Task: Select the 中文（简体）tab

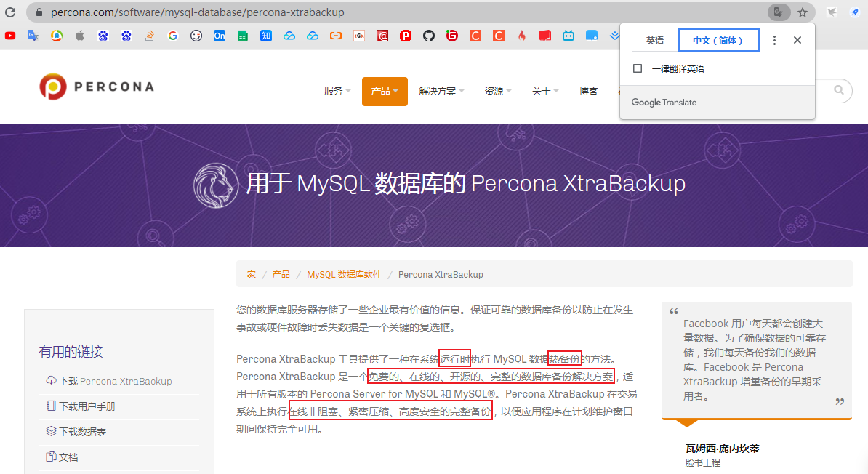Action: pyautogui.click(x=718, y=41)
